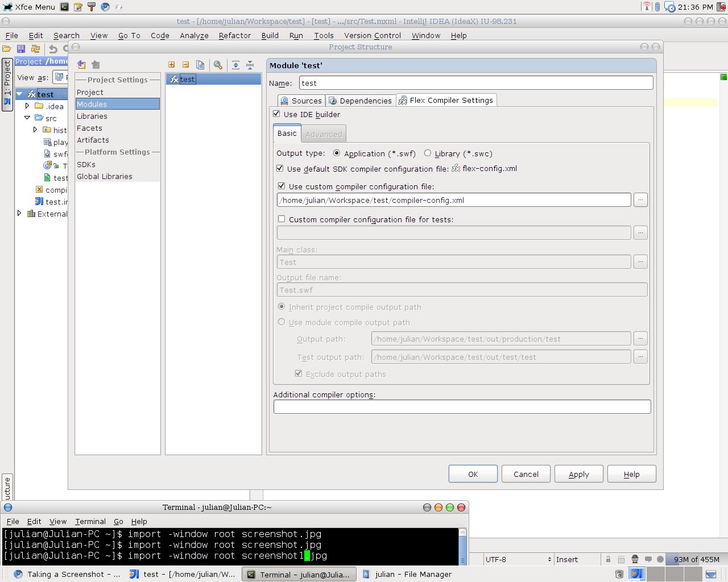Click the trash can icon in bottom panel
Image resolution: width=728 pixels, height=582 pixels.
coord(619,574)
